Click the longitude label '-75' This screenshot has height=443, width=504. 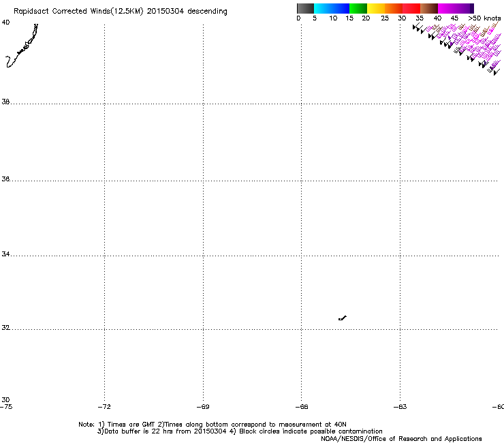tap(6, 407)
